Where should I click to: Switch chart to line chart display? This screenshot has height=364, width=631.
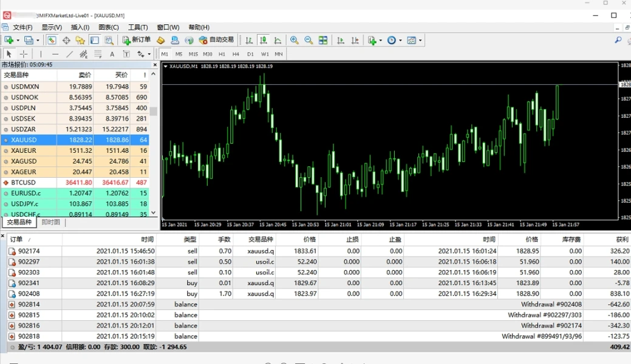(x=278, y=40)
